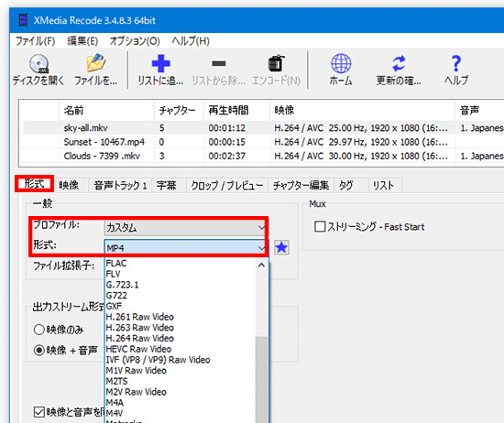The width and height of the screenshot is (504, 423).
Task: Sort by the 名前 column header
Action: (106, 111)
